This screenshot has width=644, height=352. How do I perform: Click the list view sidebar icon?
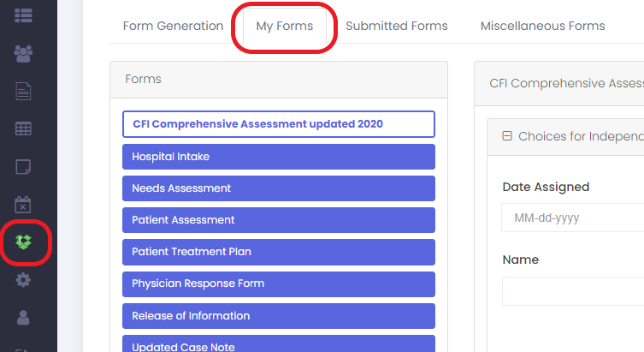[x=23, y=15]
